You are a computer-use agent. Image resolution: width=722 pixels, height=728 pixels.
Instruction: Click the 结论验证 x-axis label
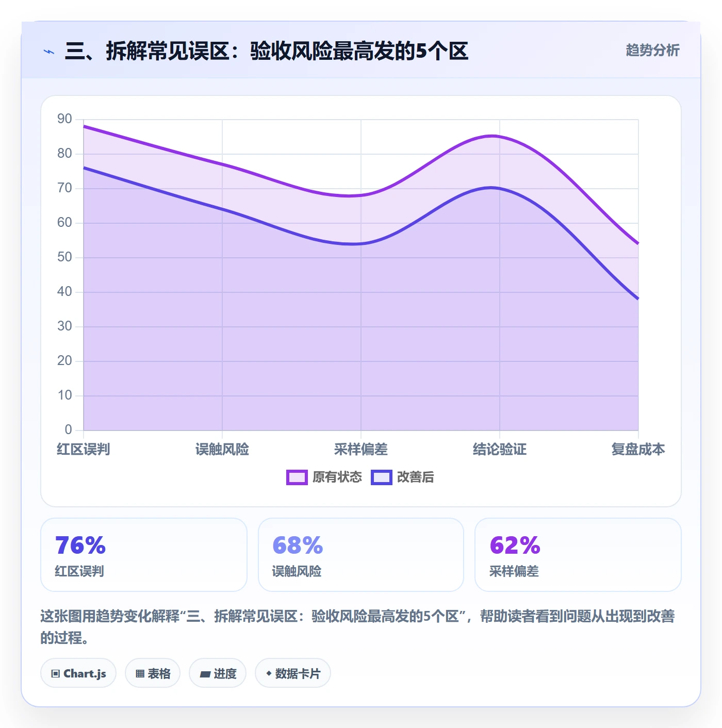(x=500, y=450)
